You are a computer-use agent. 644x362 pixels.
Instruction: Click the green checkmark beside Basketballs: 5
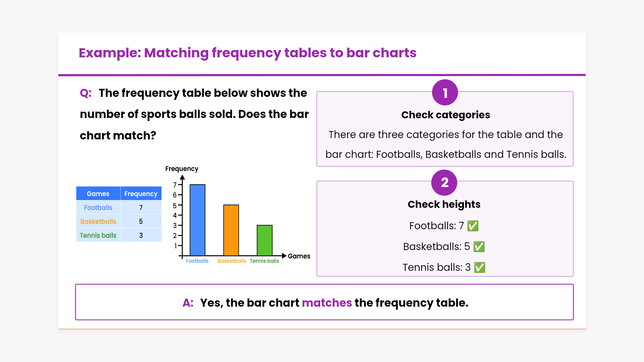coord(479,247)
